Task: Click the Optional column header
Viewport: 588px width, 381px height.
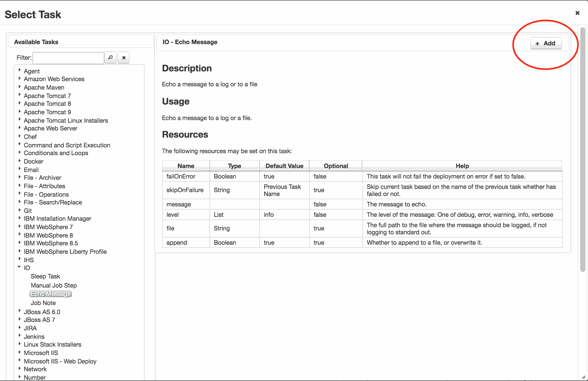Action: 336,166
